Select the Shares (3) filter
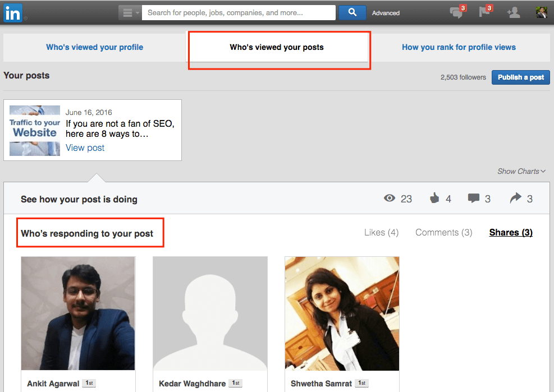The height and width of the screenshot is (392, 554). [511, 232]
